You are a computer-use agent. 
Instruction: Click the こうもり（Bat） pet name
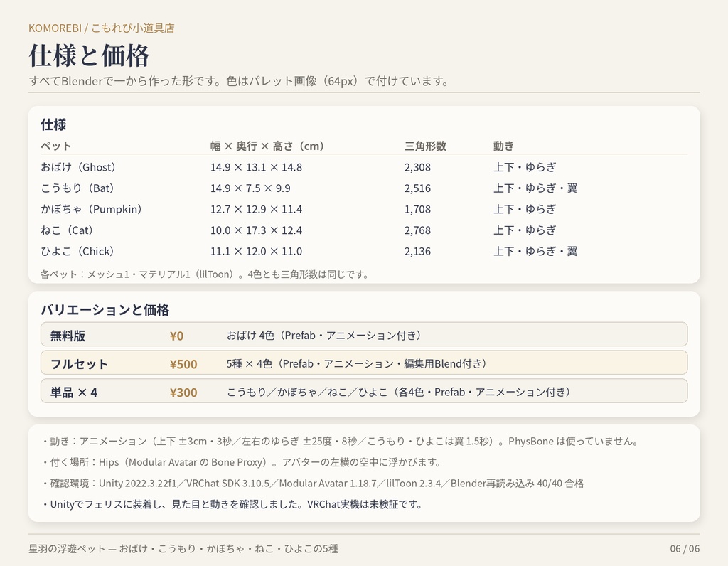tap(77, 188)
